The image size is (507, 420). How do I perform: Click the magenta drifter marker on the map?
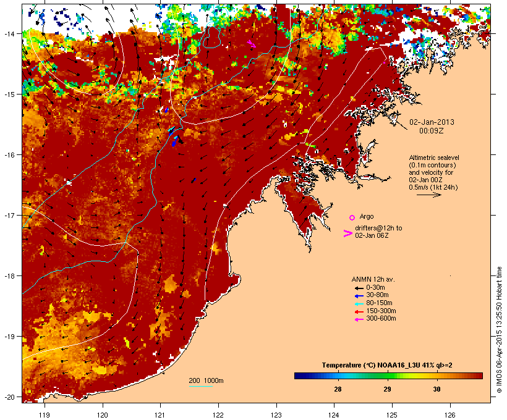pyautogui.click(x=252, y=44)
